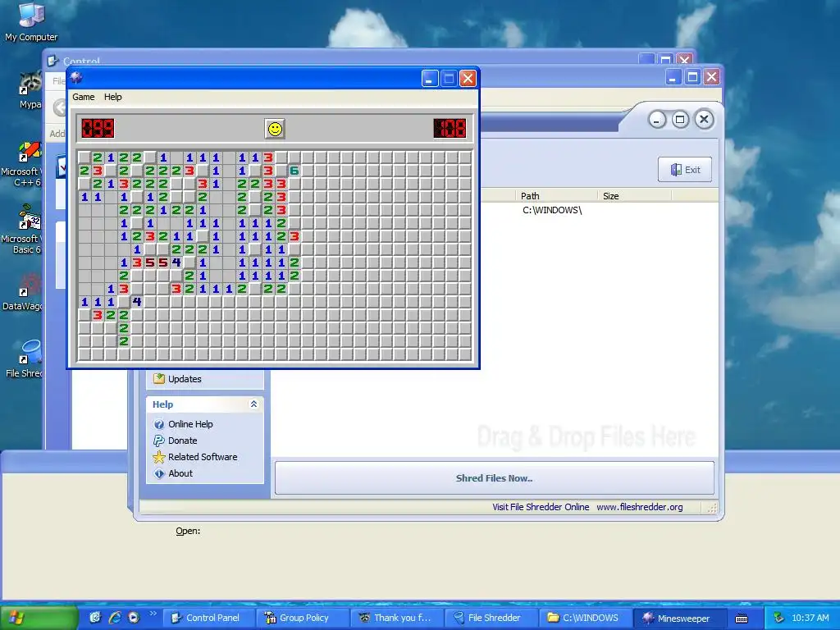Launch Windows Media Player from quick launch

[x=134, y=618]
